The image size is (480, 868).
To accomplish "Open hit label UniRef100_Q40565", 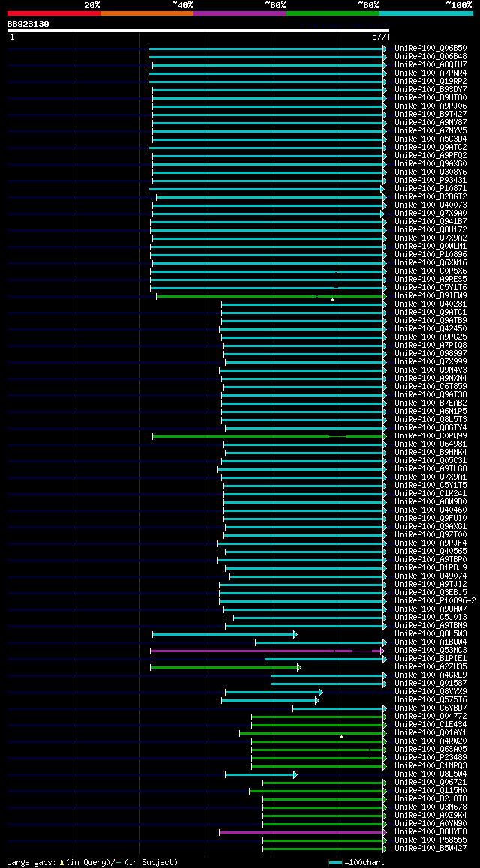I will pos(430,552).
